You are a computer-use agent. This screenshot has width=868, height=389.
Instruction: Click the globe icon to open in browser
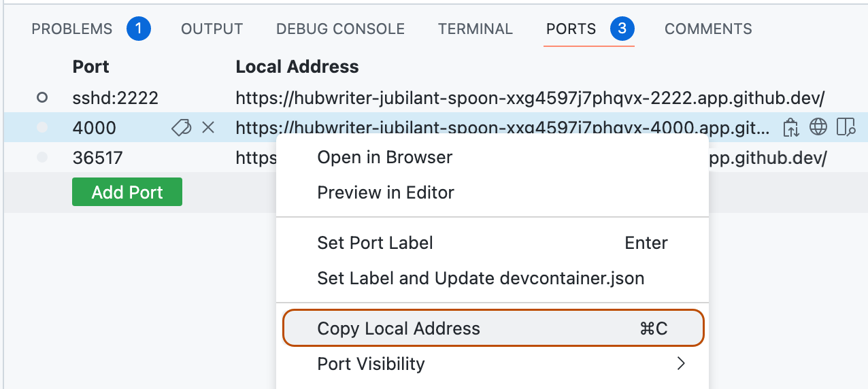pyautogui.click(x=818, y=127)
